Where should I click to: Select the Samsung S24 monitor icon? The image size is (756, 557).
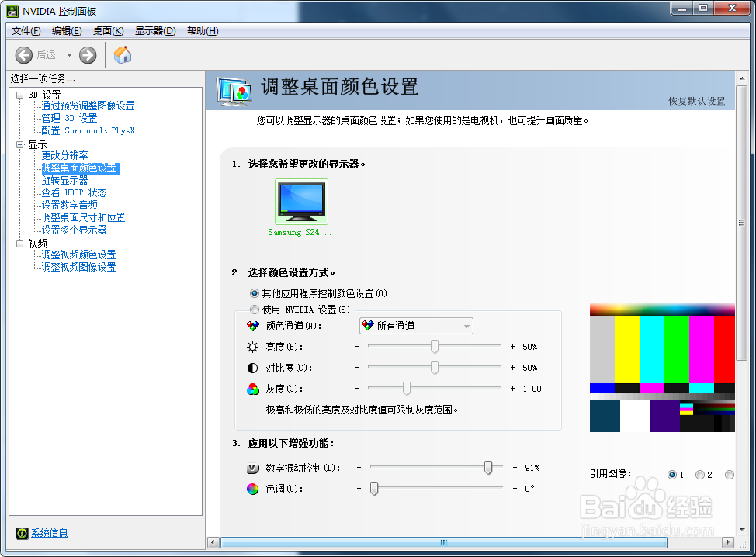302,202
